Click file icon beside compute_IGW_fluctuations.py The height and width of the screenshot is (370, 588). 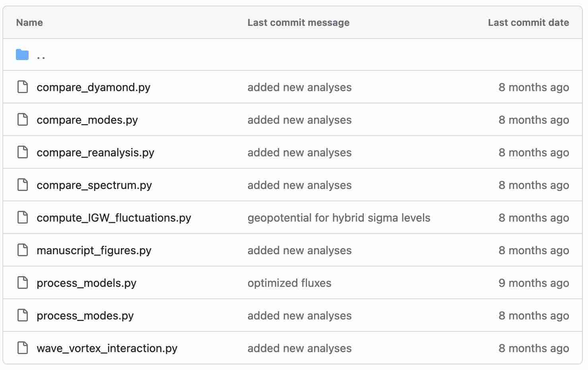point(23,218)
